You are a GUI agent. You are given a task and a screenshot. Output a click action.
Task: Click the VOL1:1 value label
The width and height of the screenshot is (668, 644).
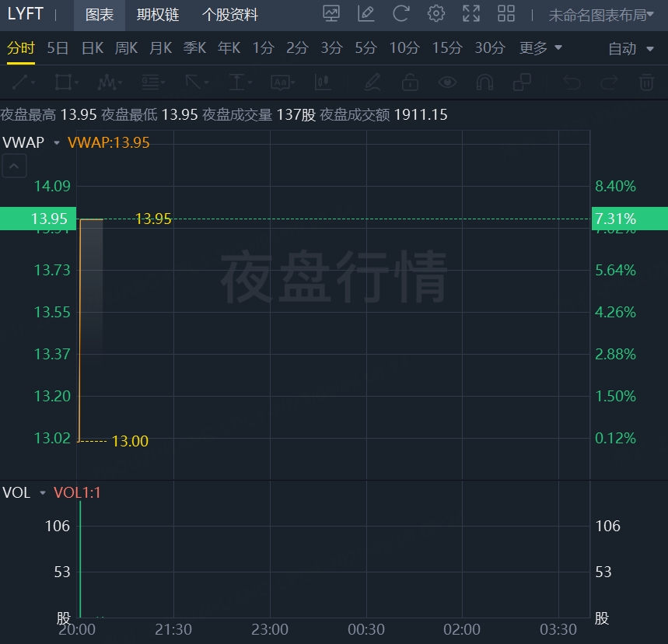tap(77, 492)
